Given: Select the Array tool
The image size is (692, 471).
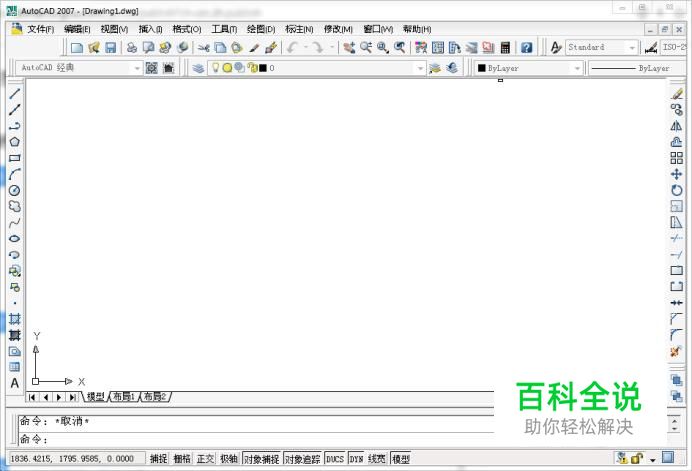Looking at the screenshot, I should click(x=677, y=158).
